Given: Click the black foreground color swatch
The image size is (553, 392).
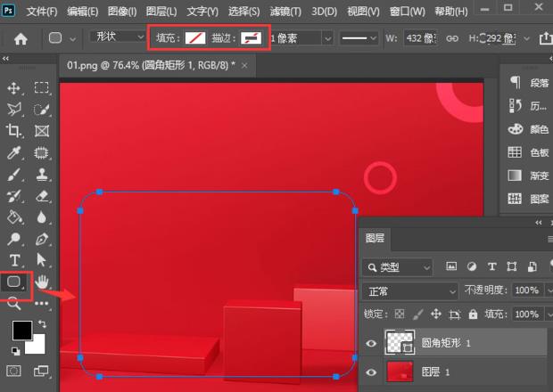Looking at the screenshot, I should tap(22, 331).
